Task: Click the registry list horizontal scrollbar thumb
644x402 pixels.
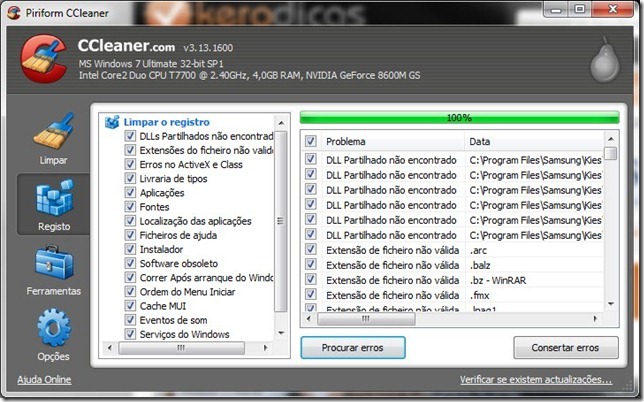Action: (181, 348)
